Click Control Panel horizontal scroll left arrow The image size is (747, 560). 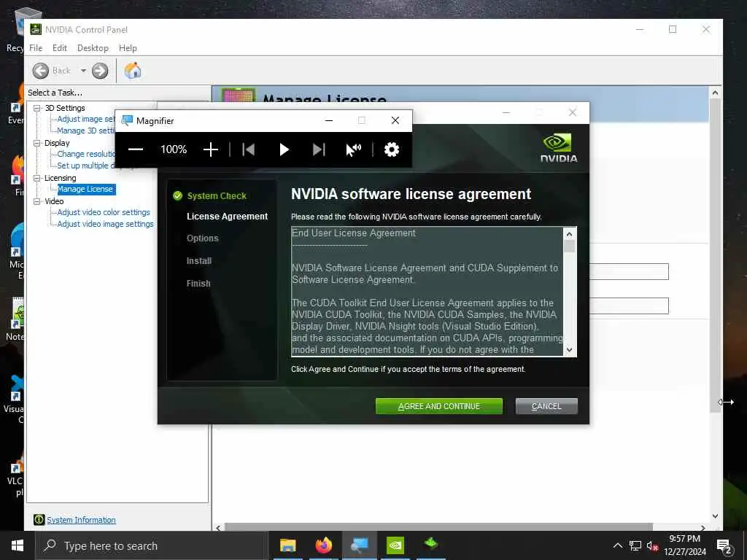[x=218, y=528]
